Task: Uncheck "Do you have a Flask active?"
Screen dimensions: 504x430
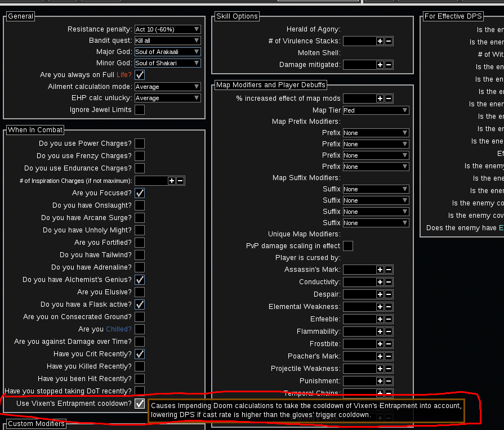Action: pyautogui.click(x=139, y=304)
